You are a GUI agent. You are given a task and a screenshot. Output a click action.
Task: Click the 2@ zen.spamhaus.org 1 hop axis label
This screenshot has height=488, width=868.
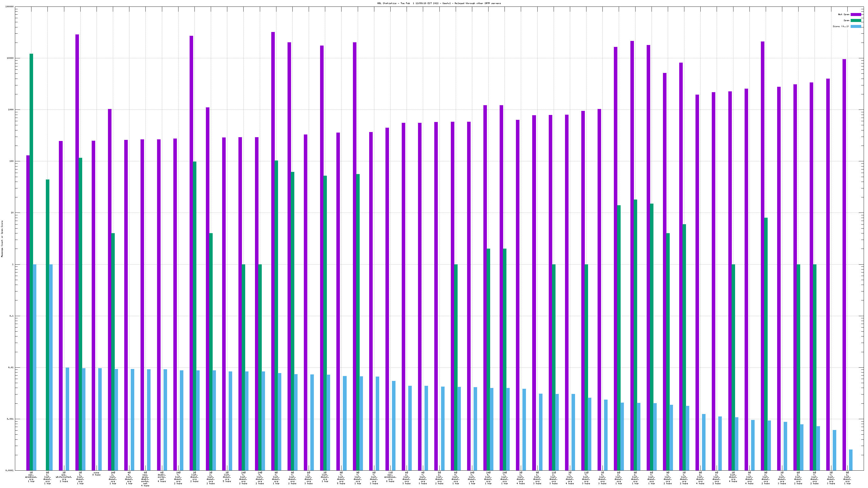point(31,477)
